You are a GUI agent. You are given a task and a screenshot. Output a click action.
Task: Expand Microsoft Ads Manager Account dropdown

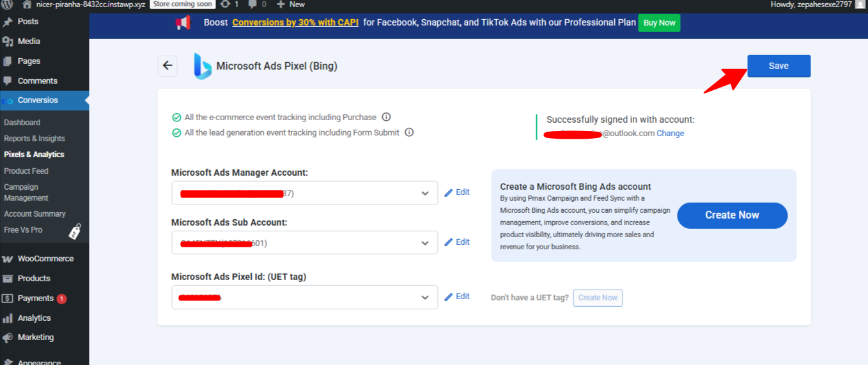point(304,193)
